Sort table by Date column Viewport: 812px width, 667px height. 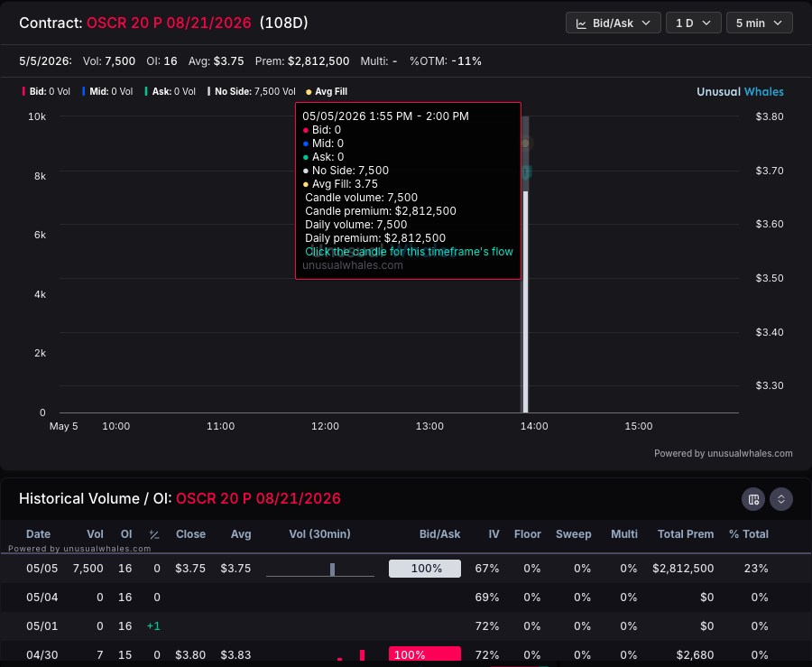click(38, 534)
